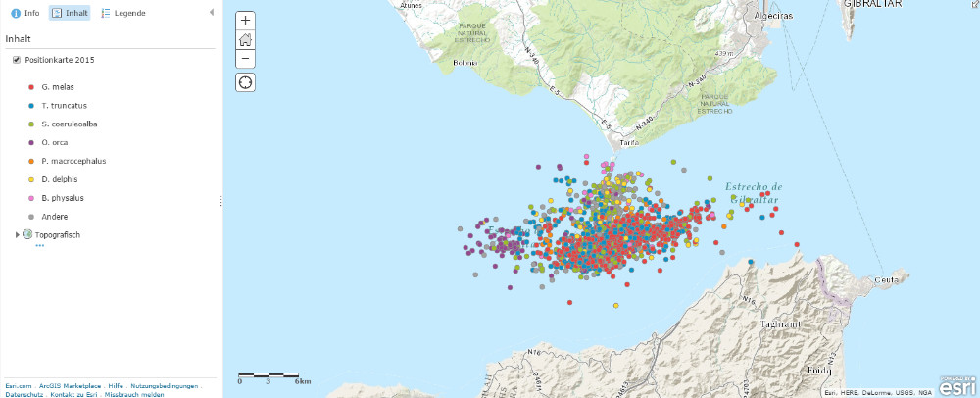980x398 pixels.
Task: Click the Powered by Esri logo
Action: 956,385
